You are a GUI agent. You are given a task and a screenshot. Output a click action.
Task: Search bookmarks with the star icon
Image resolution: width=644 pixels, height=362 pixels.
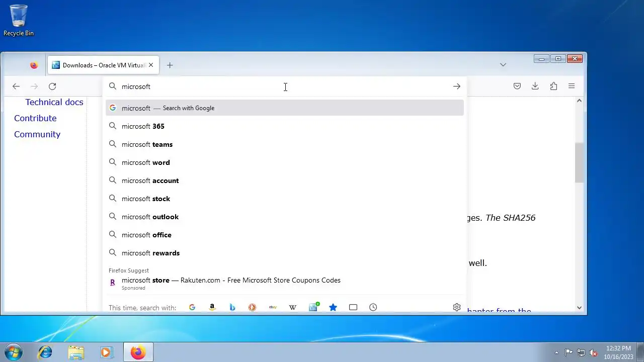(x=333, y=307)
